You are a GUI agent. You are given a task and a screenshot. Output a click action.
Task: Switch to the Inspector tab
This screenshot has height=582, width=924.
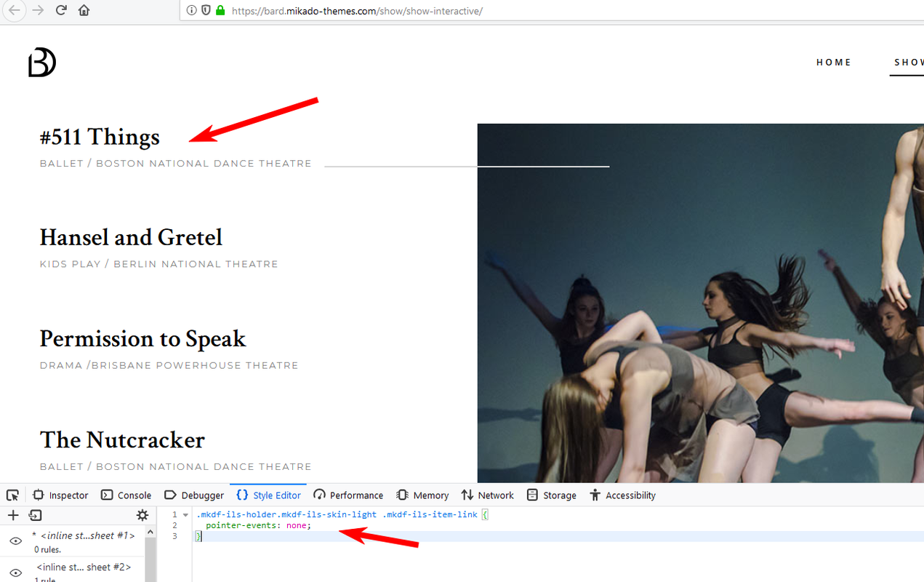coord(60,495)
